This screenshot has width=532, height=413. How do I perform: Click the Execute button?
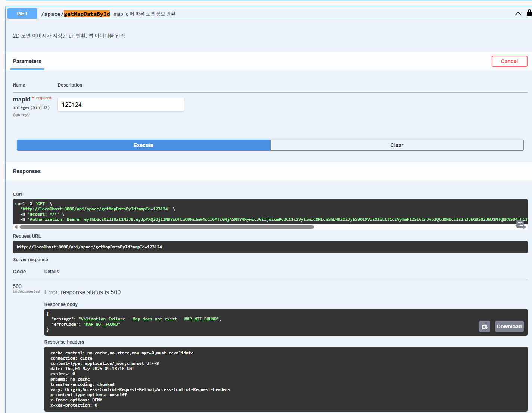click(x=143, y=145)
